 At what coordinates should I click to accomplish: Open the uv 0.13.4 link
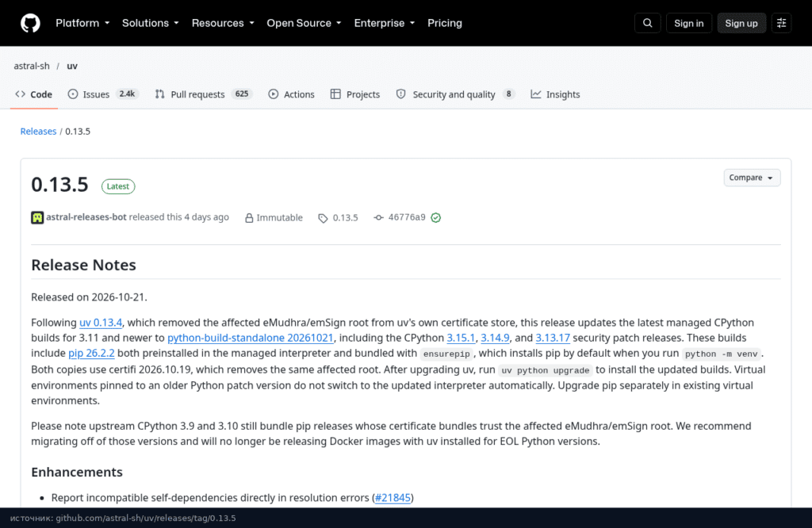101,323
